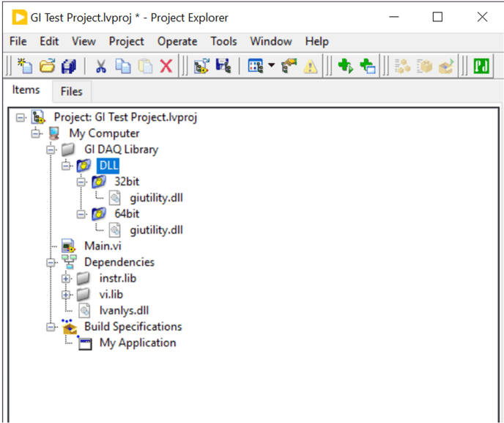Click the Open Project folder icon

coord(47,67)
